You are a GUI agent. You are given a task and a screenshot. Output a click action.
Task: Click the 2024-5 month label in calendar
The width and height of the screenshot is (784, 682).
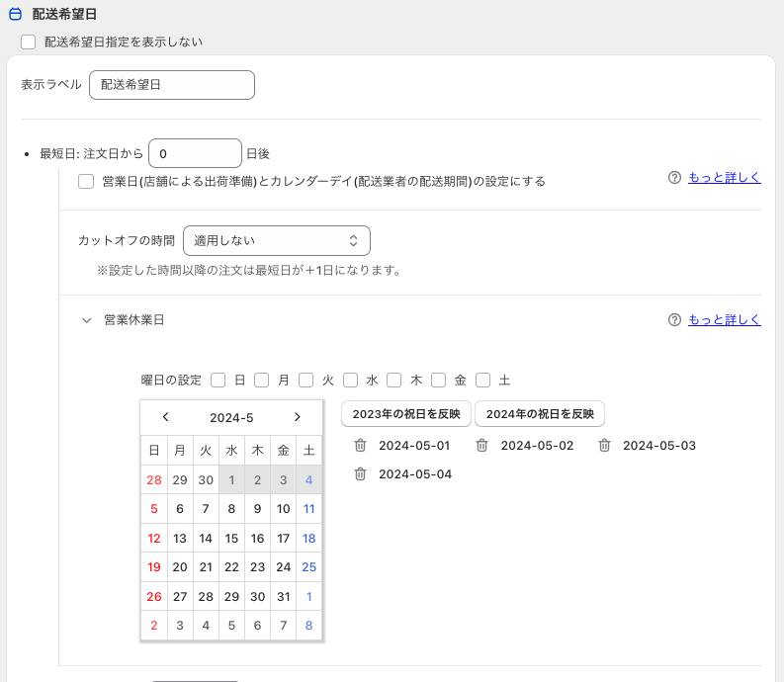(x=231, y=417)
